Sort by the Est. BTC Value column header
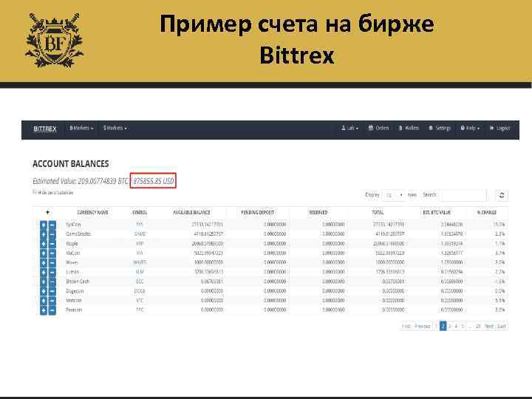Image resolution: width=532 pixels, height=399 pixels. point(437,212)
